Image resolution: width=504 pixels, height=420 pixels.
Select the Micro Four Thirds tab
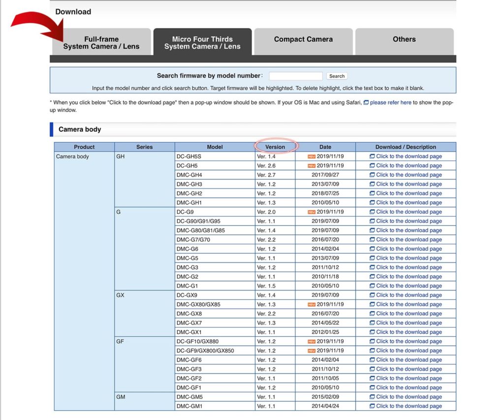click(202, 42)
